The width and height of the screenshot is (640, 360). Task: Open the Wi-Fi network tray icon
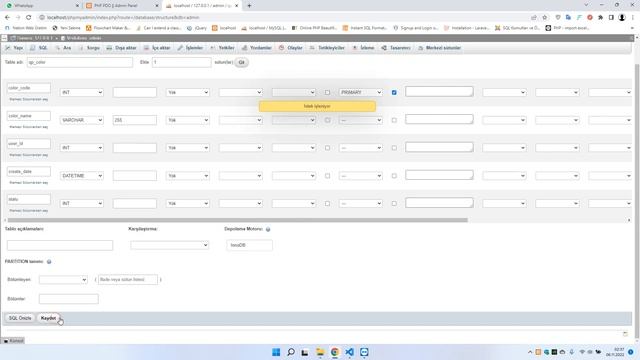click(x=582, y=352)
